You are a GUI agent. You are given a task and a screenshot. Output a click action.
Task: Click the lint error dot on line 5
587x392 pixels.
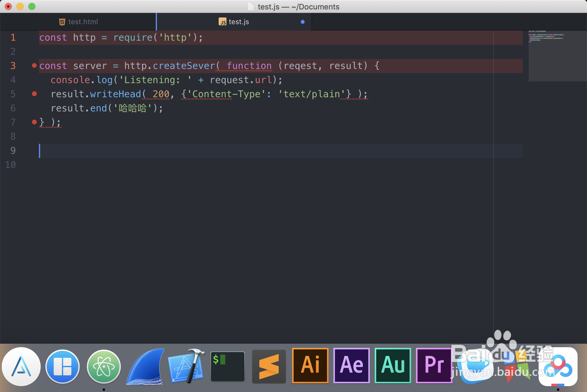(34, 94)
